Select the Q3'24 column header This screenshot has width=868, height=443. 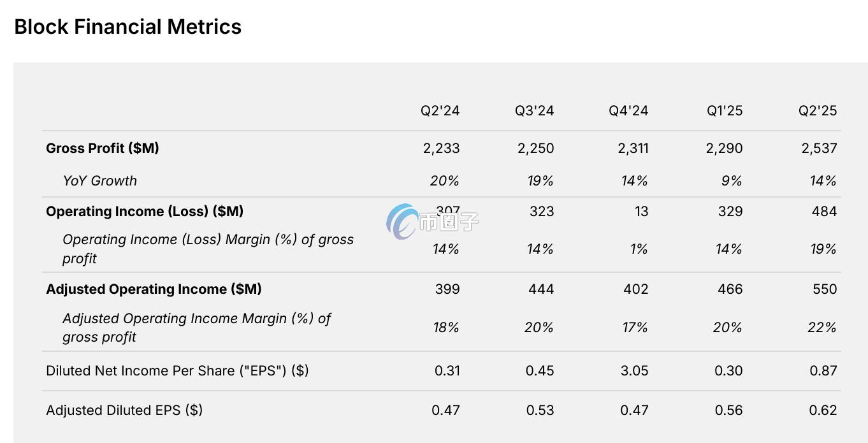(534, 110)
